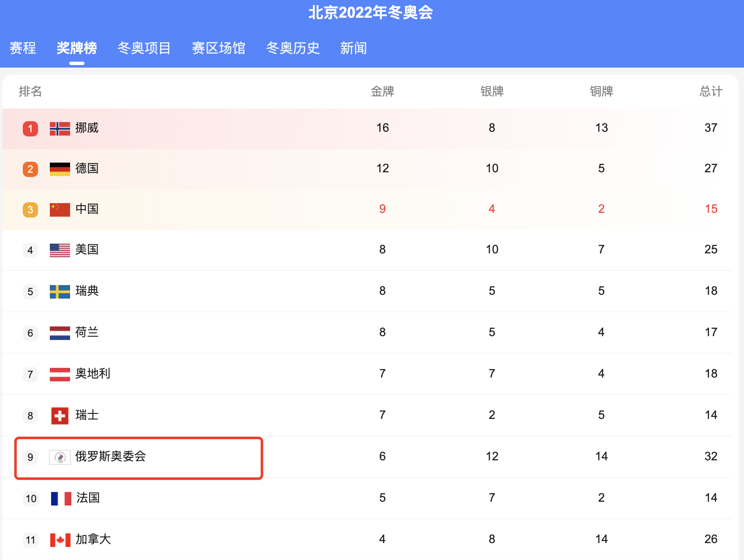Viewport: 744px width, 560px height.
Task: Click the red rank 1 badge
Action: click(30, 129)
